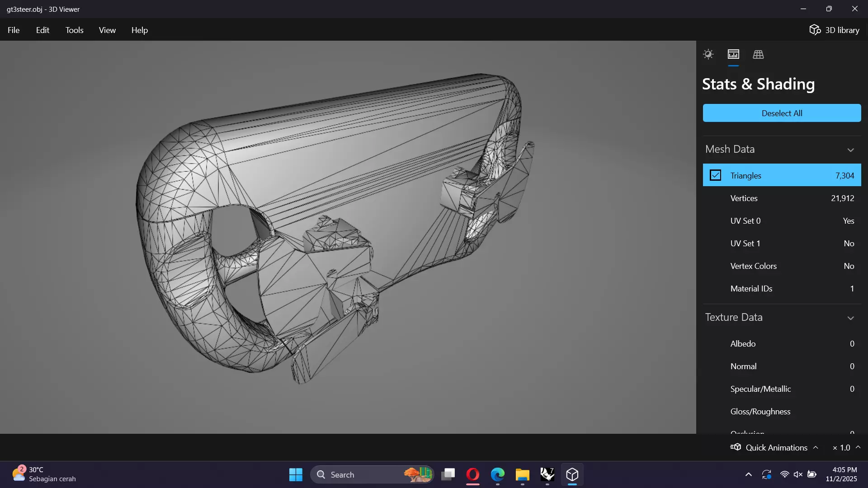This screenshot has height=488, width=868.
Task: Open Microsoft Edge from the taskbar
Action: (x=498, y=474)
